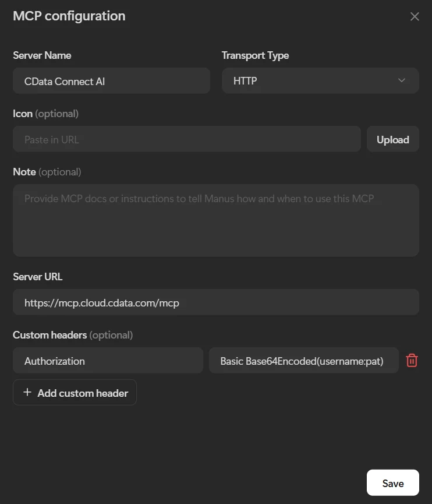Edit the Basic Base64Encoded header value field
432x504 pixels.
pyautogui.click(x=303, y=361)
